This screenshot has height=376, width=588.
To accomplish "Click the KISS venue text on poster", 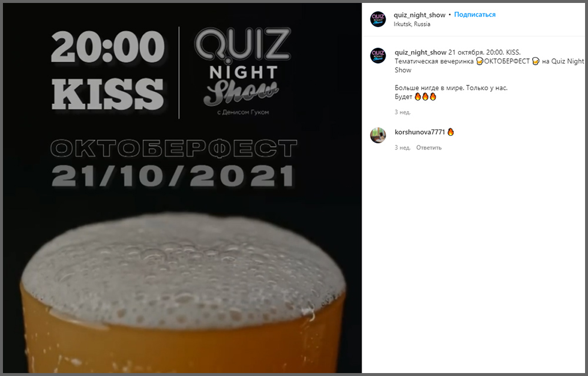I will 108,94.
